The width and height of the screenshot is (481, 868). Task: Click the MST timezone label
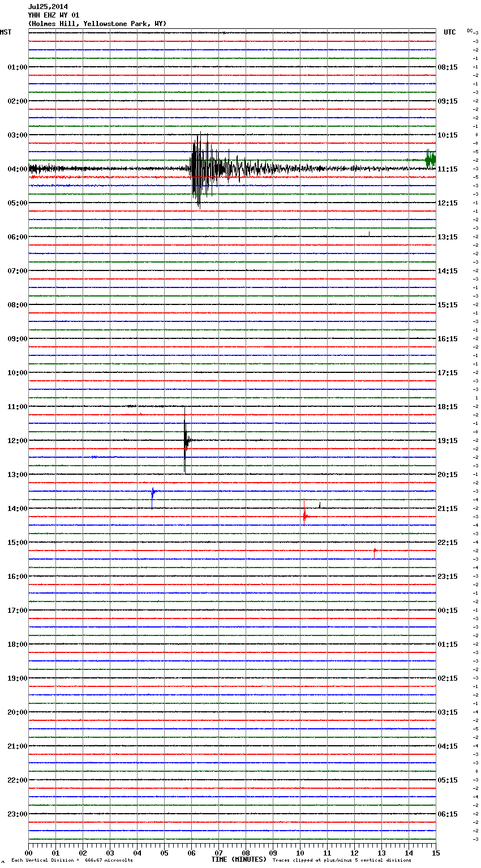pyautogui.click(x=6, y=32)
